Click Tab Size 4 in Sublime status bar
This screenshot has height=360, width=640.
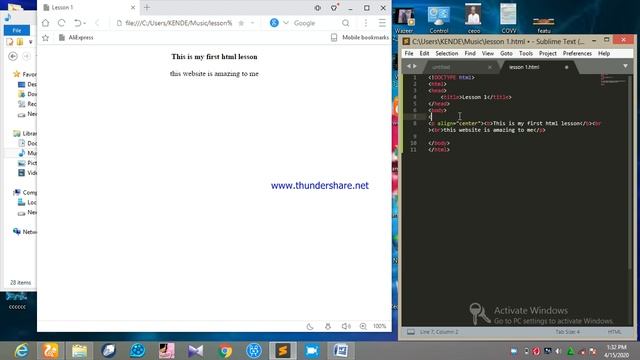(567, 332)
